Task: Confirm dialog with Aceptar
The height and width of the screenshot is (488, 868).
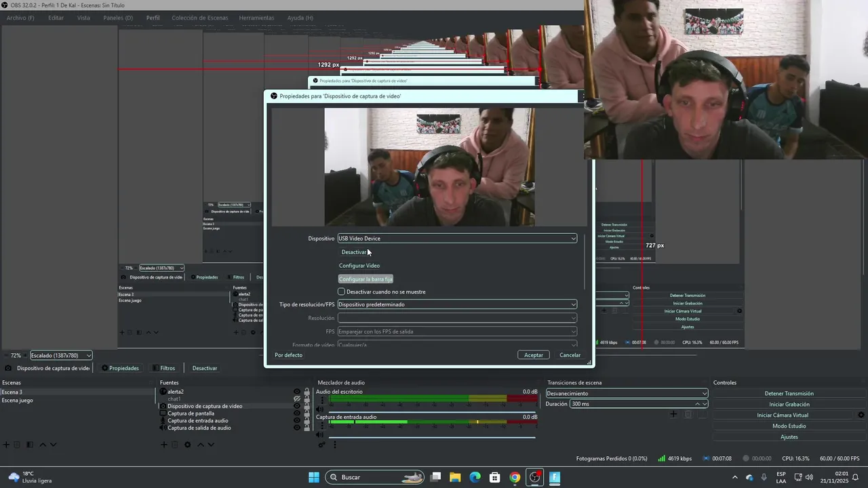Action: click(534, 355)
